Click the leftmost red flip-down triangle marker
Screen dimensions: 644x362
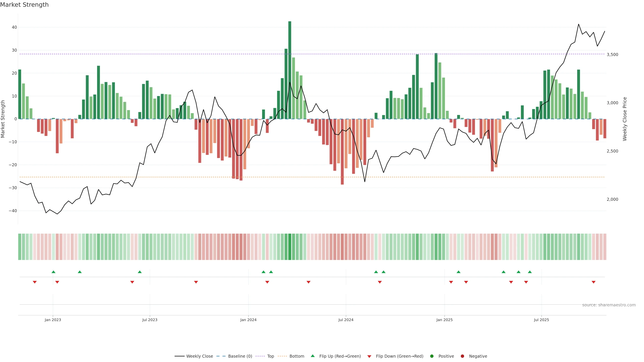click(35, 282)
